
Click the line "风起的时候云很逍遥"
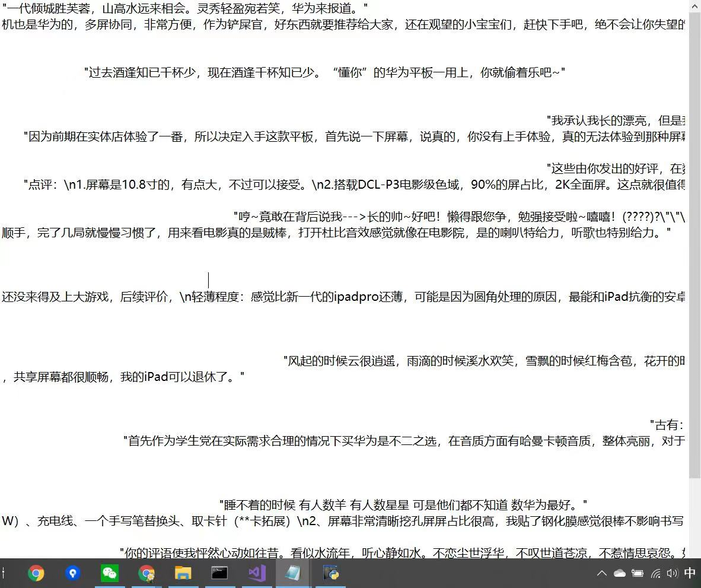(x=484, y=361)
